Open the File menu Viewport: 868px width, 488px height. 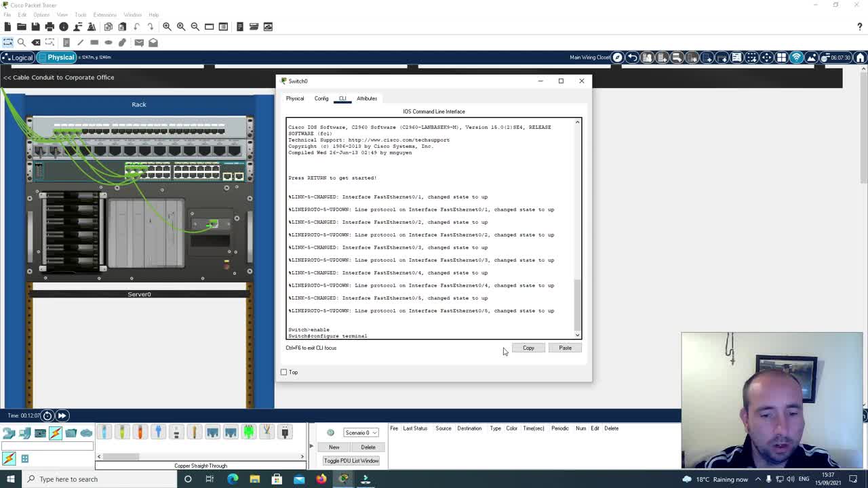click(7, 15)
